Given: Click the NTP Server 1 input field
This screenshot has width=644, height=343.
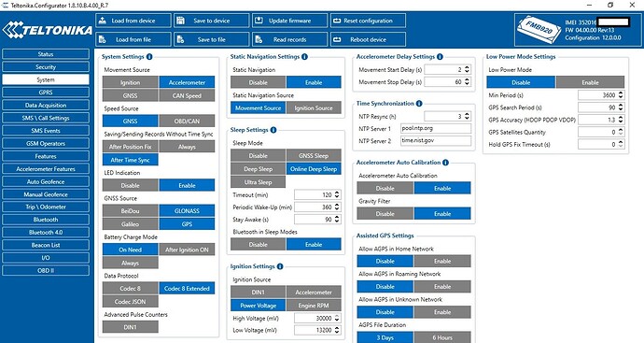Looking at the screenshot, I should coord(436,128).
